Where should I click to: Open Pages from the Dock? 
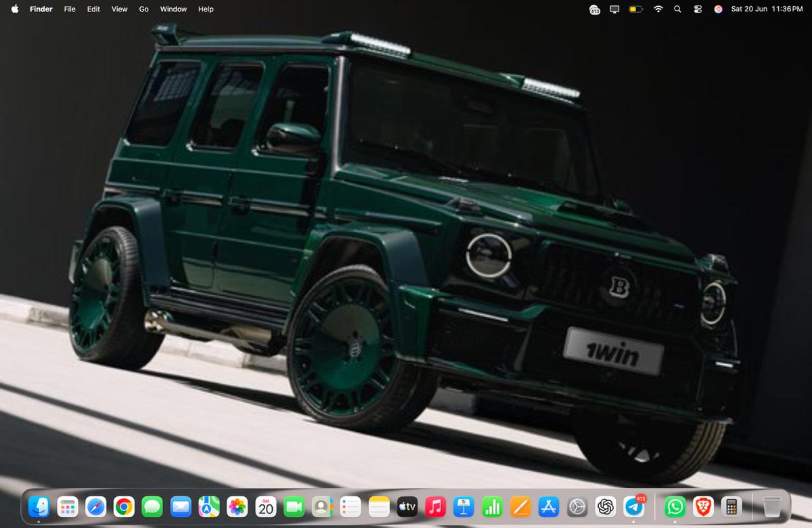(x=520, y=506)
